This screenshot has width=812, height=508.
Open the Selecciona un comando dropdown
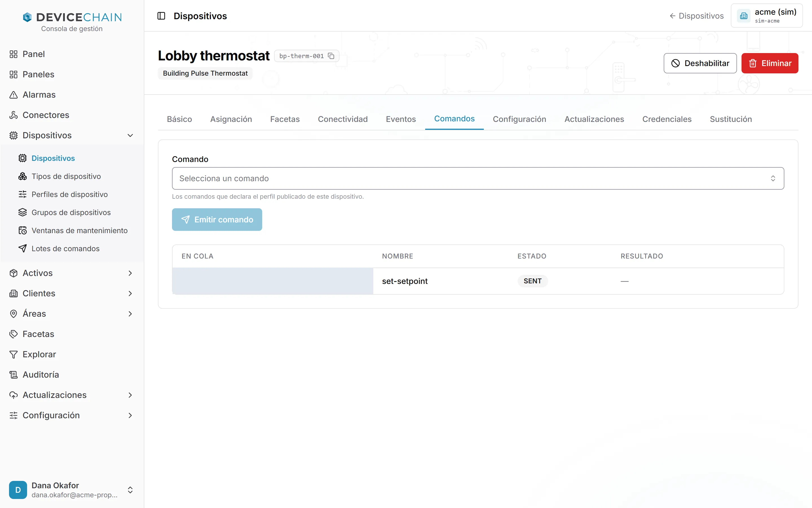pyautogui.click(x=478, y=178)
